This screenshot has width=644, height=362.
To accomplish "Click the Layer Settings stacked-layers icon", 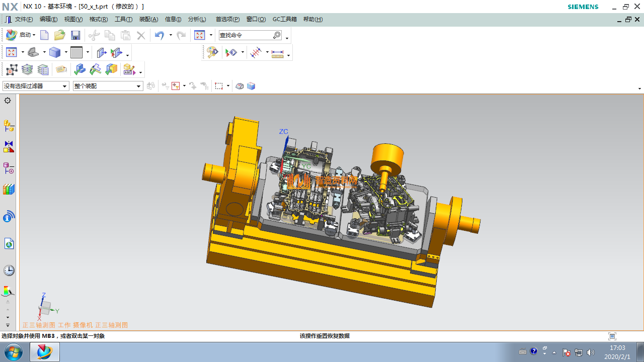I will [x=27, y=69].
